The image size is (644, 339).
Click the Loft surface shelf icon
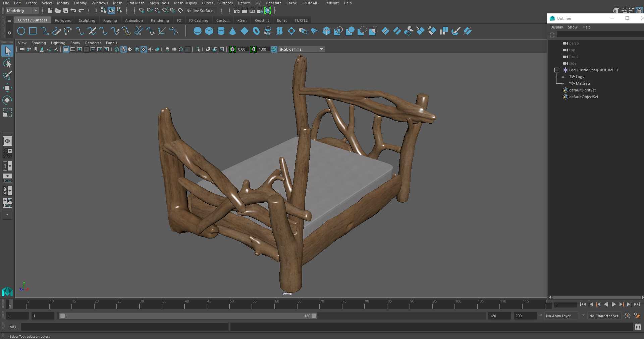click(280, 31)
